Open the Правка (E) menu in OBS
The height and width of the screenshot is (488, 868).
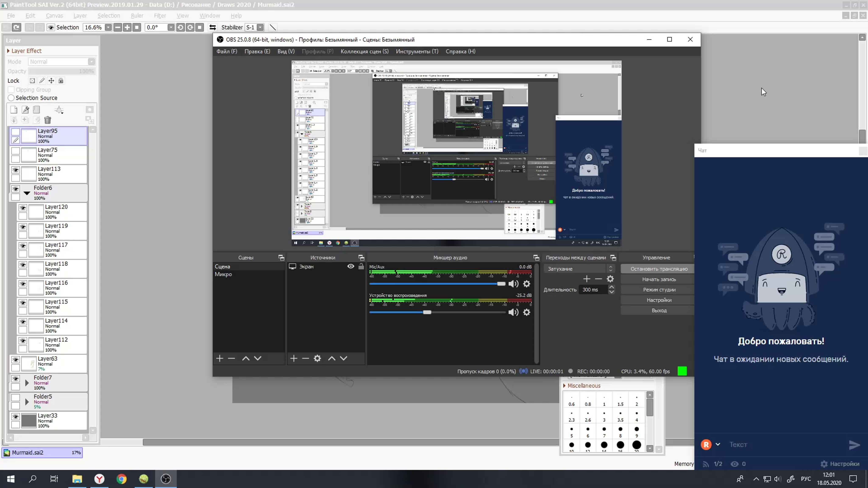(x=257, y=51)
